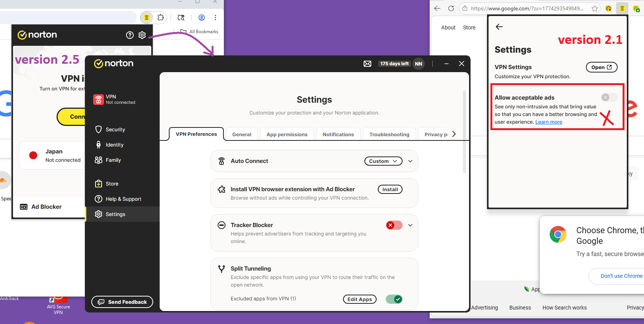
Task: Open the How Search works footer link
Action: [565, 308]
